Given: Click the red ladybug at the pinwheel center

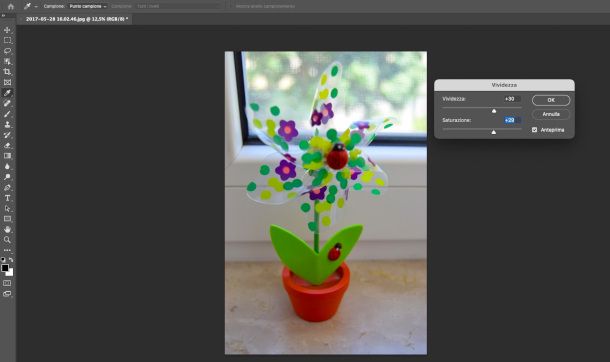Looking at the screenshot, I should coord(337,157).
